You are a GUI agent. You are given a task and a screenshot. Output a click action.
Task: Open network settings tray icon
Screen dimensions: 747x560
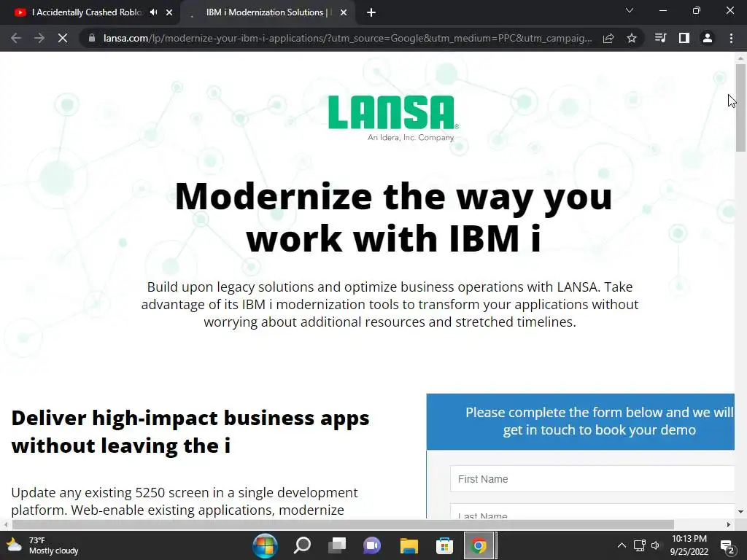tap(639, 545)
